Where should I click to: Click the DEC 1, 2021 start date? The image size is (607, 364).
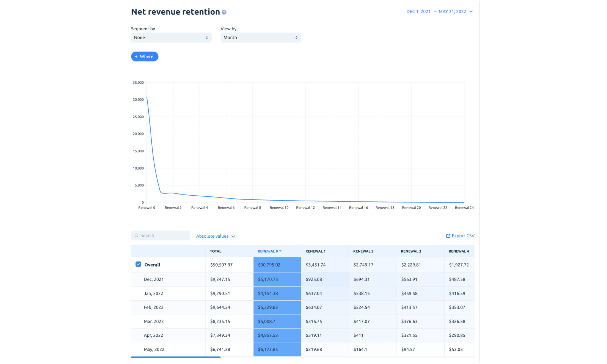pyautogui.click(x=418, y=12)
